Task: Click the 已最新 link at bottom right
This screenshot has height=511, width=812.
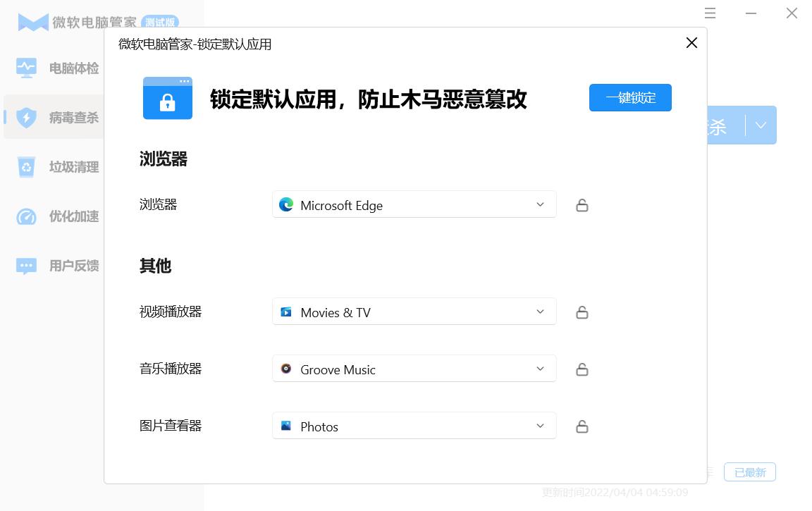Action: pyautogui.click(x=749, y=472)
